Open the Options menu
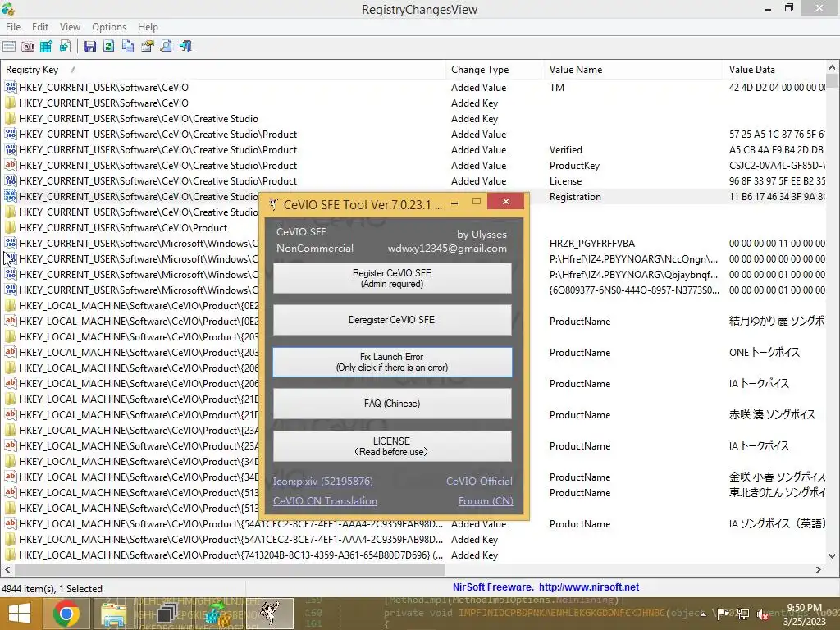 point(109,27)
